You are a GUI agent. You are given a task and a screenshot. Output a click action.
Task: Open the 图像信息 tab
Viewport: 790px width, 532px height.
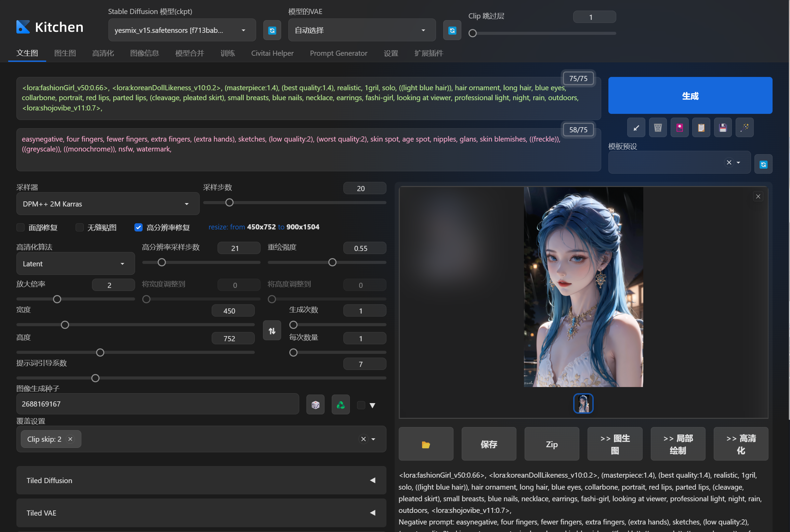coord(145,53)
